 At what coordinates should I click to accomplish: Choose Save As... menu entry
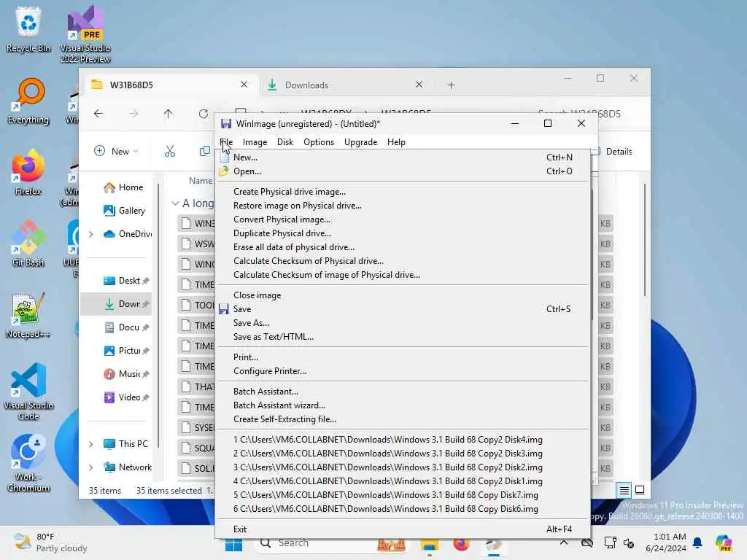click(x=403, y=323)
